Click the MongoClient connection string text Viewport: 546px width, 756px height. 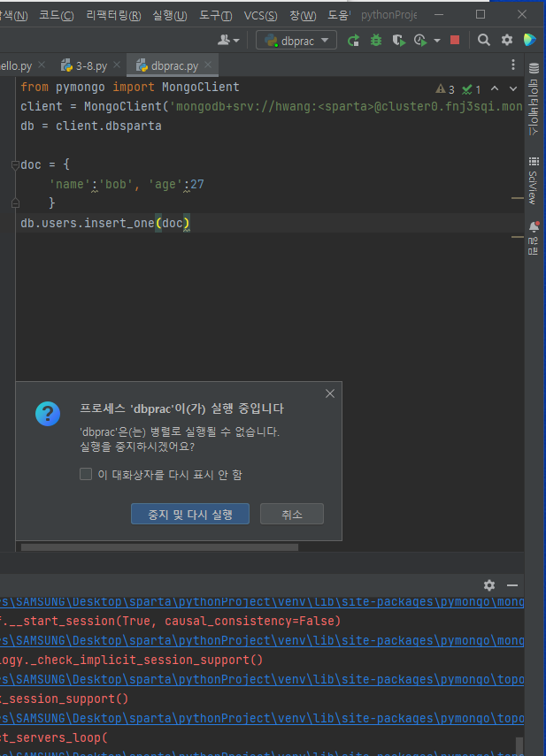pyautogui.click(x=346, y=107)
